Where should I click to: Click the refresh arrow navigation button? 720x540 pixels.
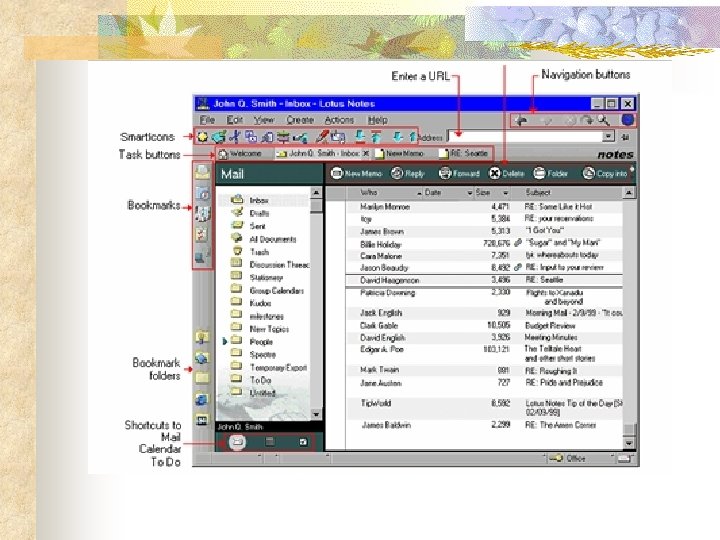587,120
